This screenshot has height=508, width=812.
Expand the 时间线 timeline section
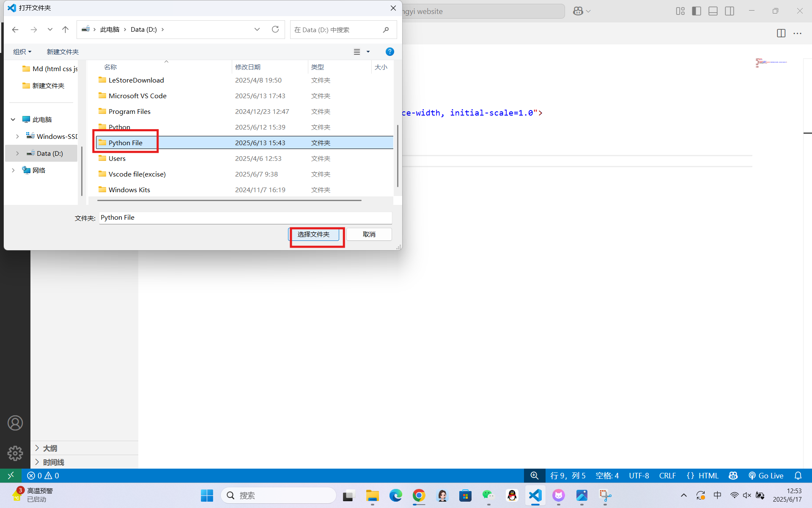point(85,462)
